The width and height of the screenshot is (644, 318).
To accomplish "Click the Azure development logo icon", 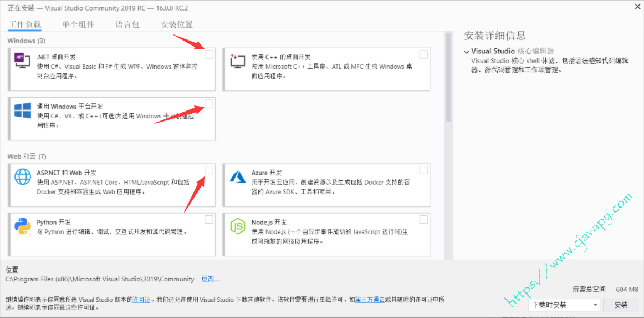I will (237, 176).
